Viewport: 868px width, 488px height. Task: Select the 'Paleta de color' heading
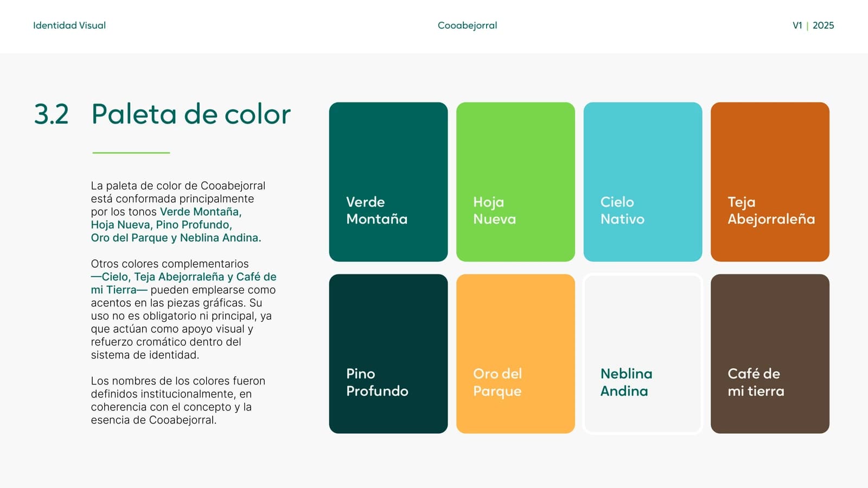pos(191,114)
